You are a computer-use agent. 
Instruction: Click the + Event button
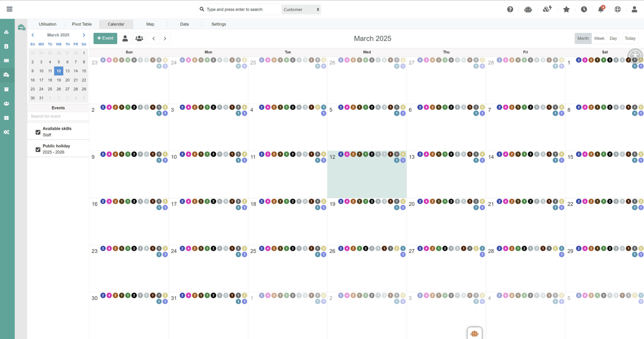pos(105,38)
